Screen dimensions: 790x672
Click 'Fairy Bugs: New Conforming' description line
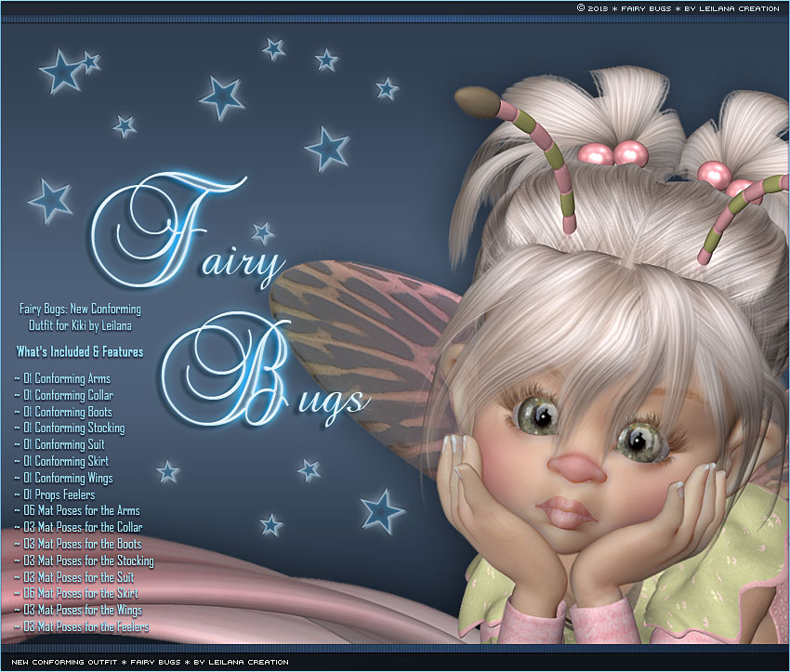pyautogui.click(x=80, y=309)
